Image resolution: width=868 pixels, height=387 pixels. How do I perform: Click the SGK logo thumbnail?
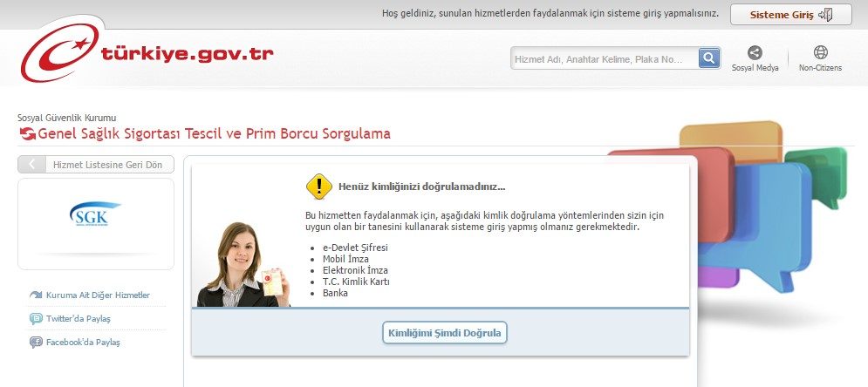click(95, 214)
